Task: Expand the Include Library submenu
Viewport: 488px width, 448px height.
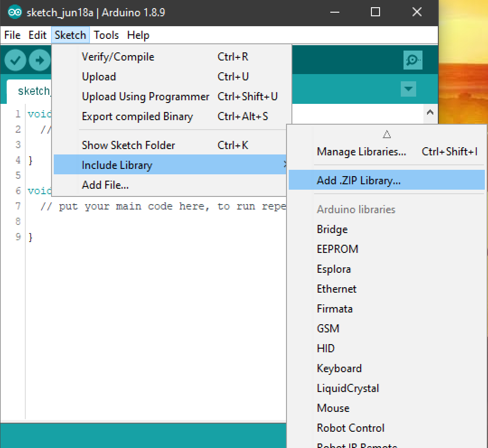Action: click(170, 165)
